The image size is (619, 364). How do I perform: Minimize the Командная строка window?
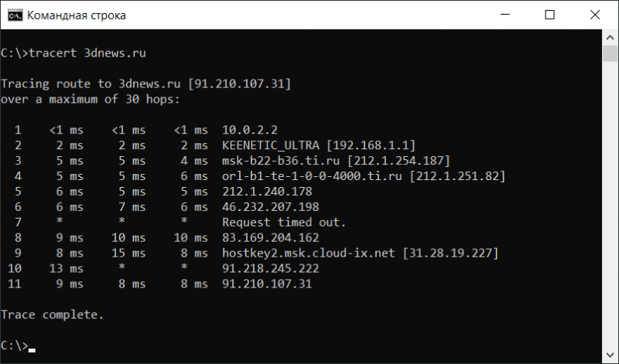513,15
